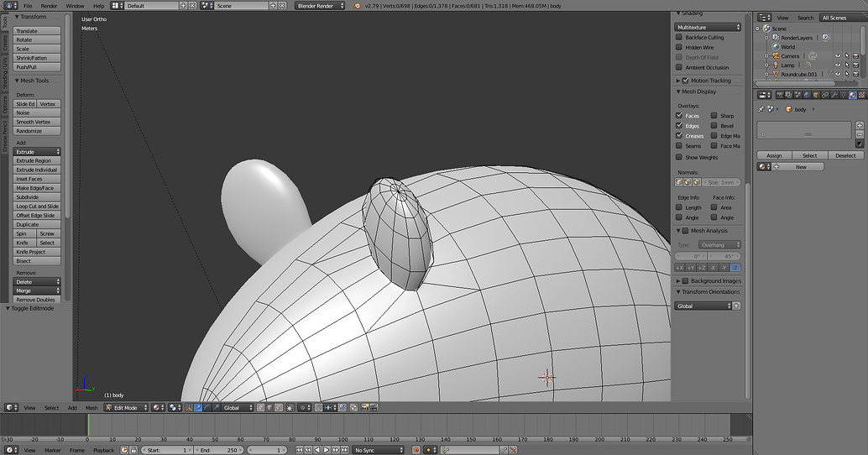Click the OpenGL render image icon
Screen dimensions: 868x455
click(364, 407)
